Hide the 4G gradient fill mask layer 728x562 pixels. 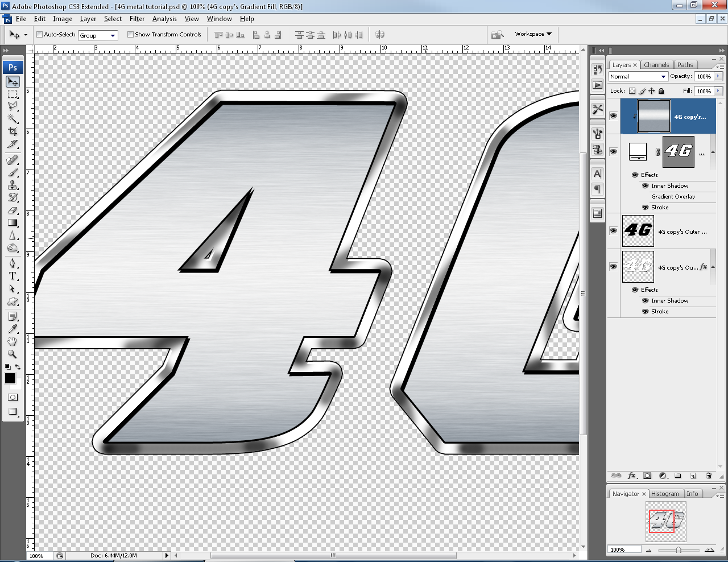[x=613, y=151]
